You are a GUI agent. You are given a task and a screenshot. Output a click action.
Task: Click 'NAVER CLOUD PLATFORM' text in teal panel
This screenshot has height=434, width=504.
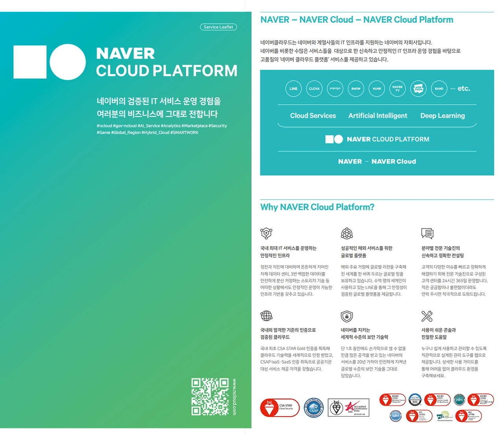click(388, 139)
